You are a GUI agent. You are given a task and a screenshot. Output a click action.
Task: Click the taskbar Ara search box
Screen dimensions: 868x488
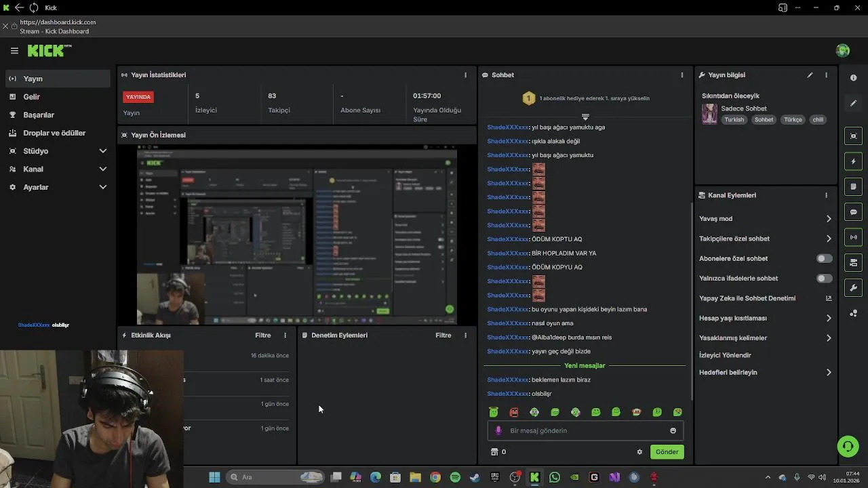[275, 477]
